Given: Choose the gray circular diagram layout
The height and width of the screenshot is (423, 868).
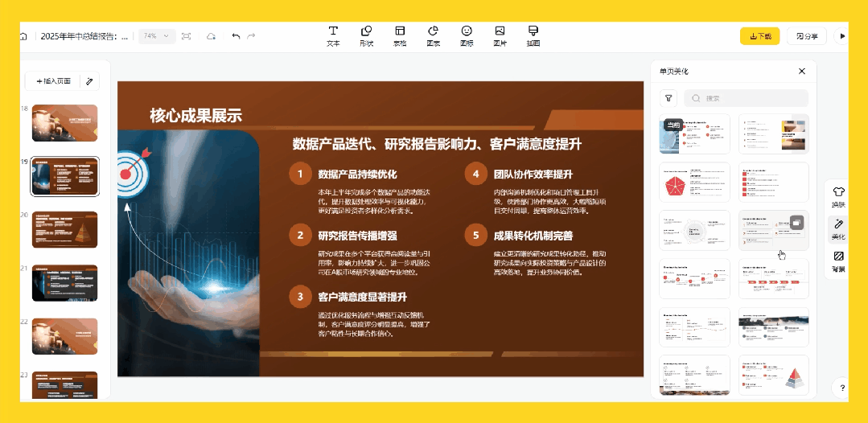Looking at the screenshot, I should tap(695, 230).
